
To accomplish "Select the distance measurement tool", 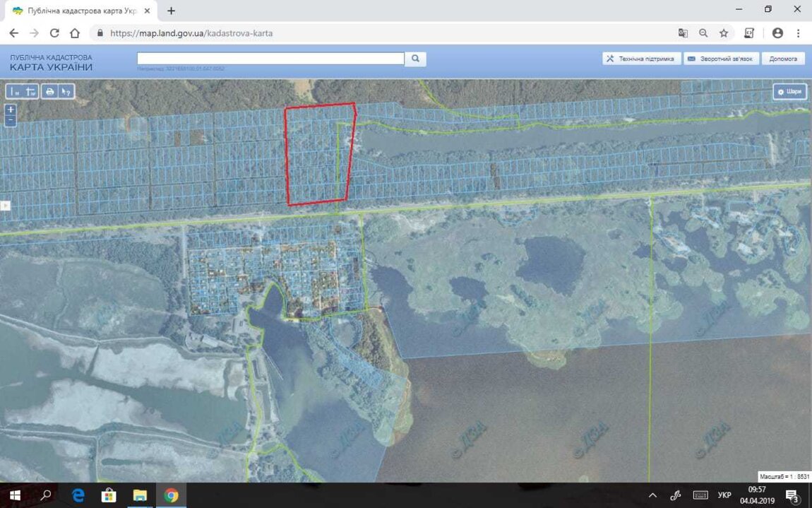I will (14, 91).
